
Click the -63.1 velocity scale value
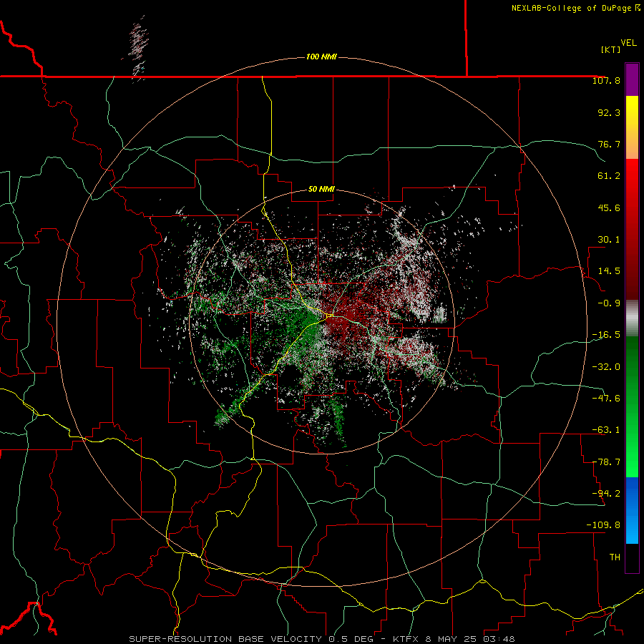pyautogui.click(x=606, y=430)
